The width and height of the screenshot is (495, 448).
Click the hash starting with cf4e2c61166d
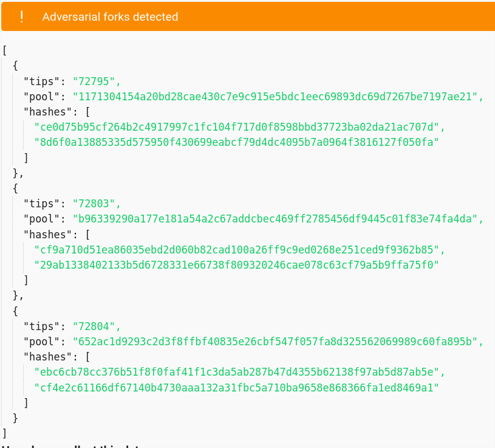[x=237, y=388]
